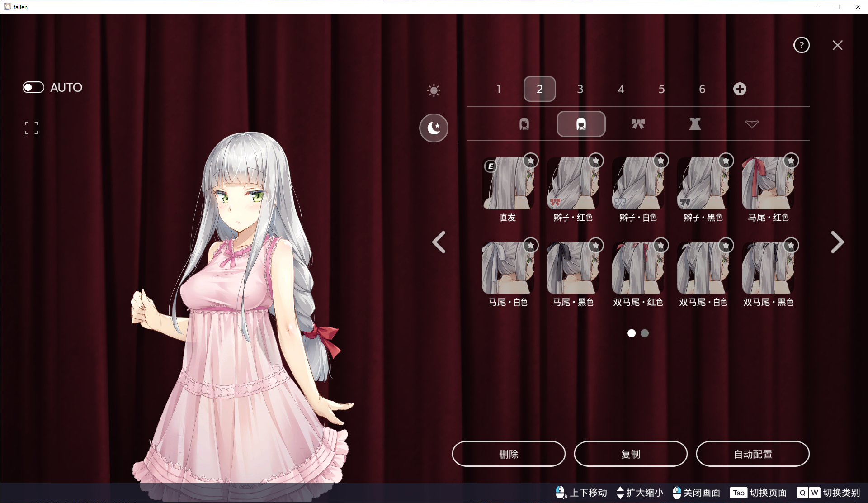Choose the 辫子·红色 braid hairstyle thumbnail
Image resolution: width=868 pixels, height=503 pixels.
point(573,183)
